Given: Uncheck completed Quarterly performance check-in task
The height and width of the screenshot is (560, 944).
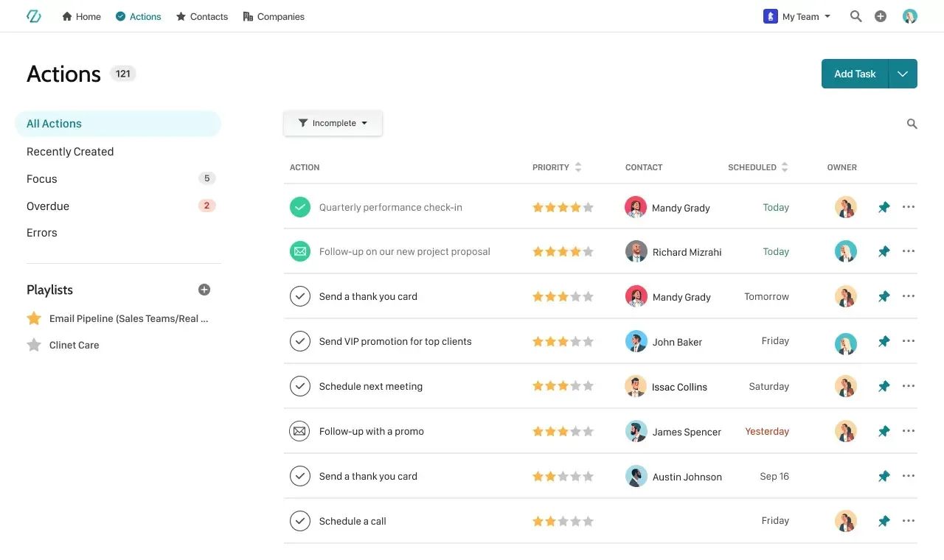Looking at the screenshot, I should [300, 207].
